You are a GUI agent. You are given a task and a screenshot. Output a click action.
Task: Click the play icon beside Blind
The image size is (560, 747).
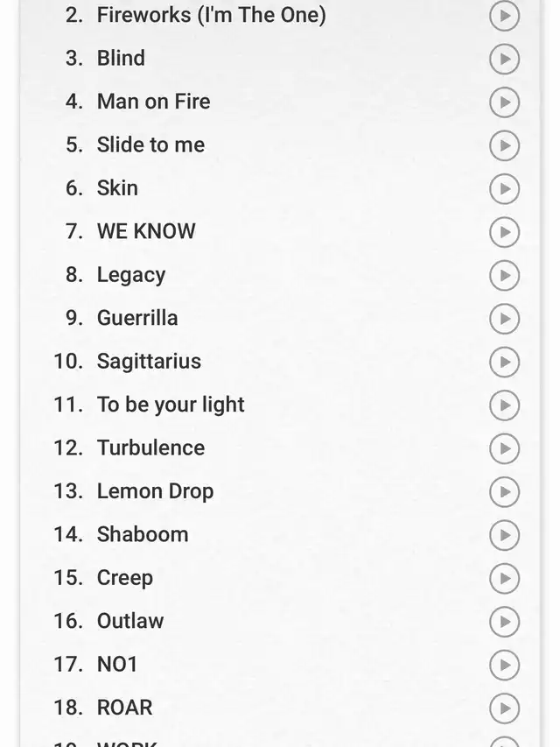click(x=504, y=59)
